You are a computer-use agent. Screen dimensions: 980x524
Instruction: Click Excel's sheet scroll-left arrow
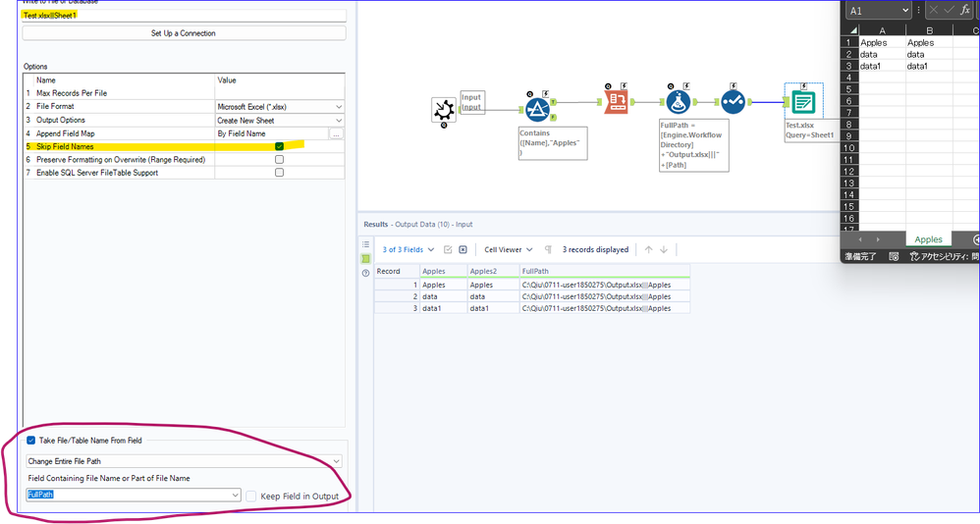pos(860,239)
